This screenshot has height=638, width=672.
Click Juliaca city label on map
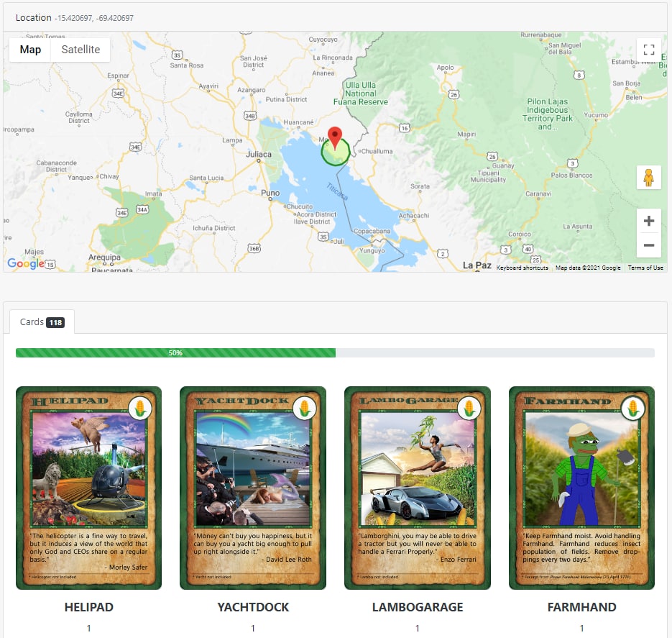click(259, 155)
